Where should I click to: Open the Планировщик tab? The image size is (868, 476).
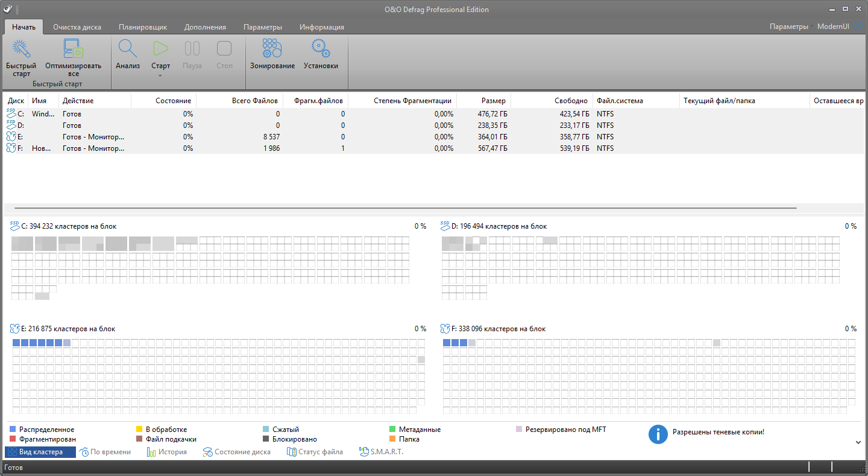[143, 27]
